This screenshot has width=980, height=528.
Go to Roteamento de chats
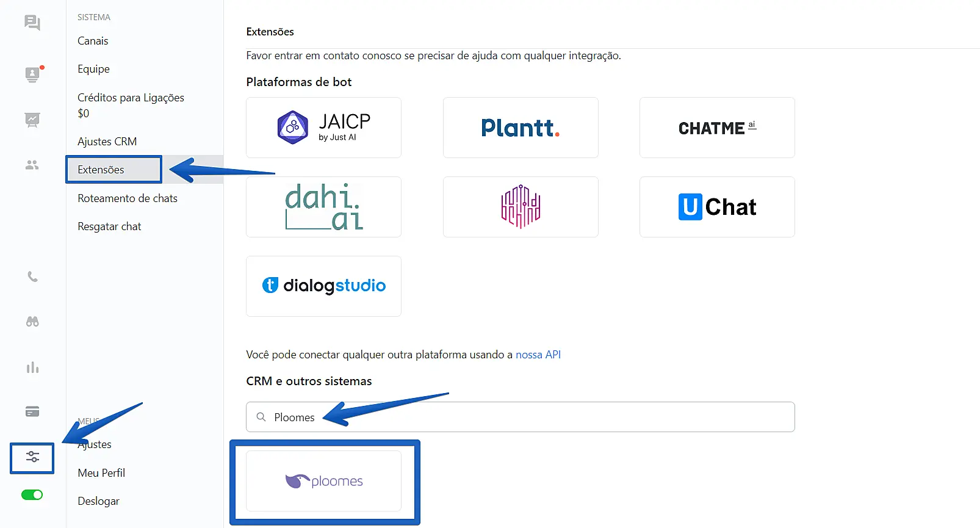tap(128, 198)
